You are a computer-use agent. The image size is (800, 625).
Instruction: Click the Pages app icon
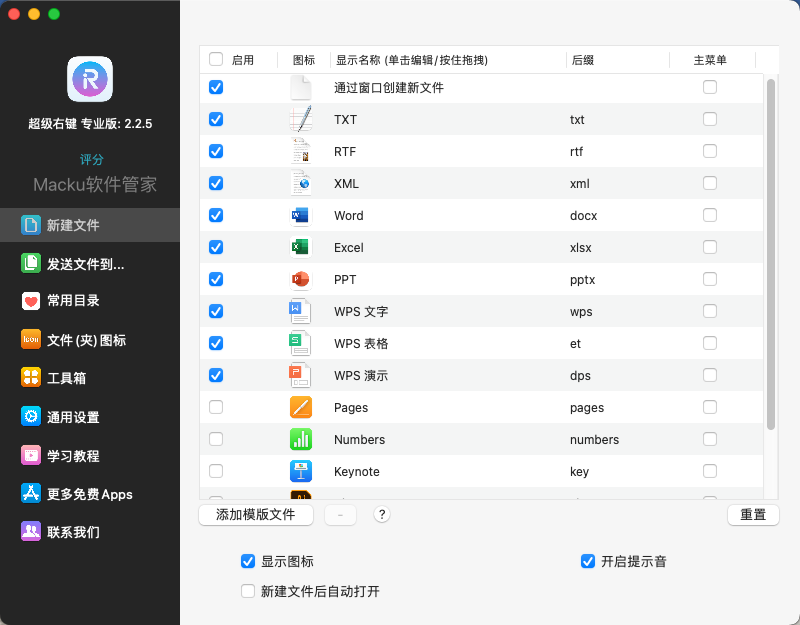point(301,408)
